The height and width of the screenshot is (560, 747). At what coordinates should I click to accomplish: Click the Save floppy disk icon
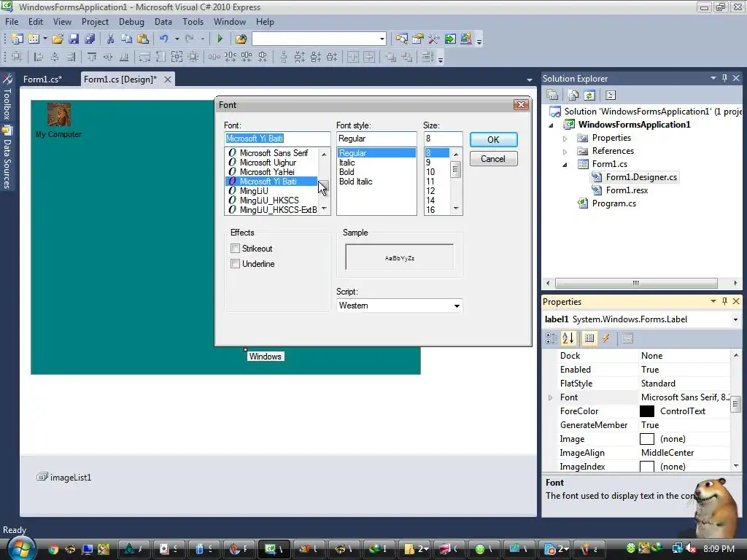click(x=74, y=39)
